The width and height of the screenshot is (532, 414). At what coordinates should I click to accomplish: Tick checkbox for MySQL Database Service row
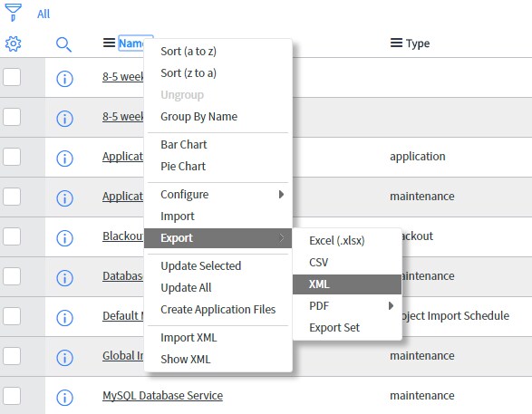[12, 396]
